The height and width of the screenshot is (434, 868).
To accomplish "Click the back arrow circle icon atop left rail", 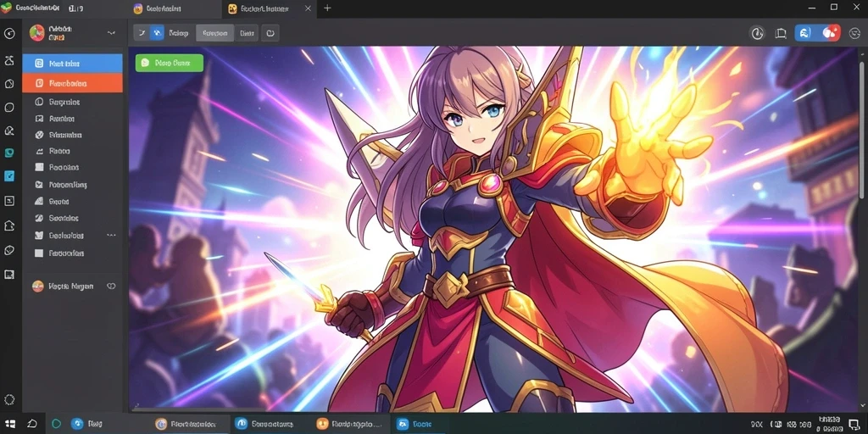I will tap(9, 33).
